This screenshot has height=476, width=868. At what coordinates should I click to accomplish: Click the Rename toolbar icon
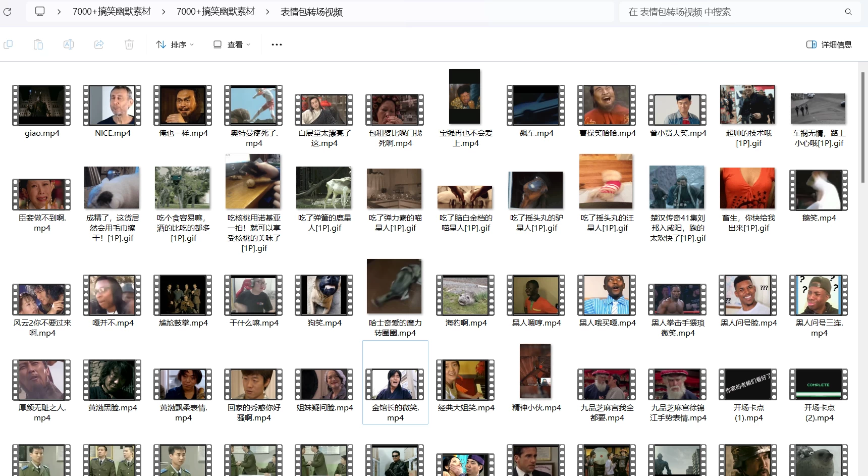click(69, 44)
